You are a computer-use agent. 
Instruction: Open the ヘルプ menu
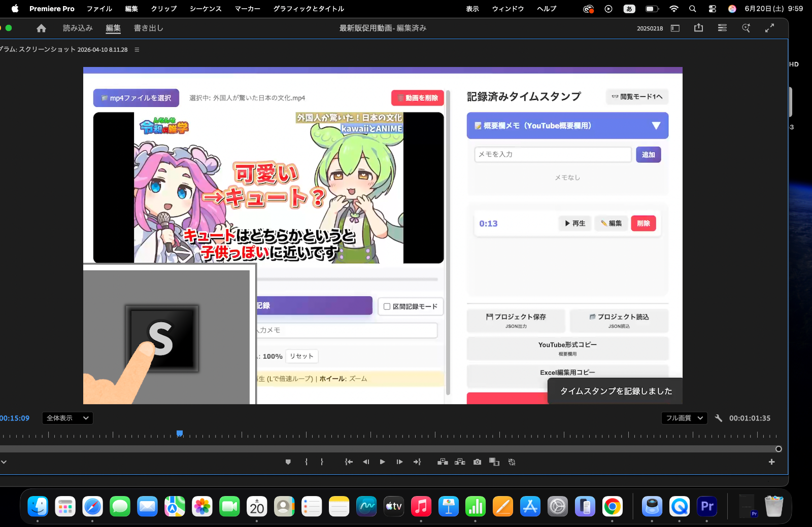click(547, 9)
